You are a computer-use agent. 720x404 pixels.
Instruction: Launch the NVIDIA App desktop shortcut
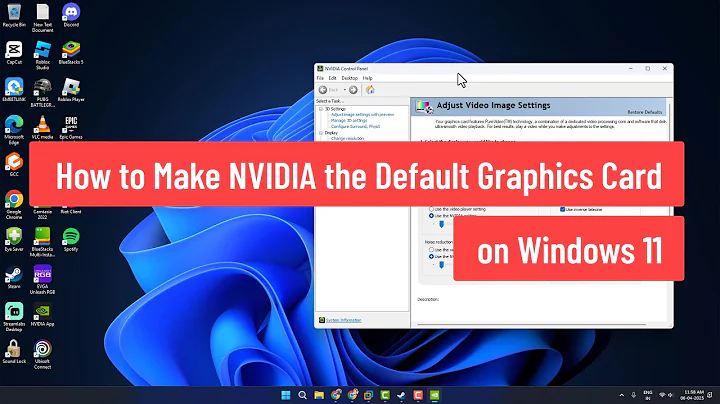[x=43, y=314]
